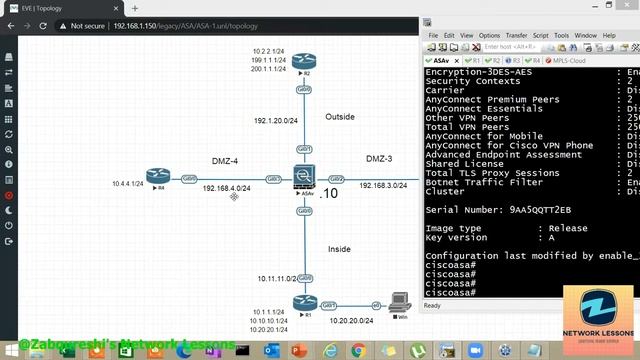
Task: Switch to the R2 session tab
Action: [x=493, y=60]
